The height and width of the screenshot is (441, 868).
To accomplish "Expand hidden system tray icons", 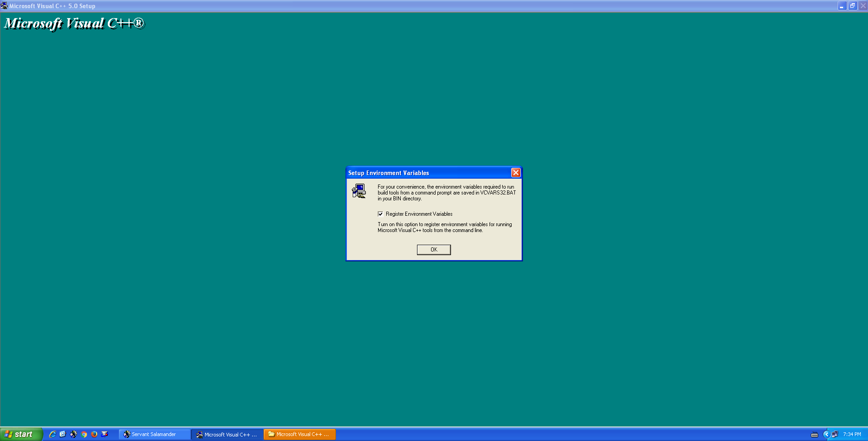I will coord(826,434).
